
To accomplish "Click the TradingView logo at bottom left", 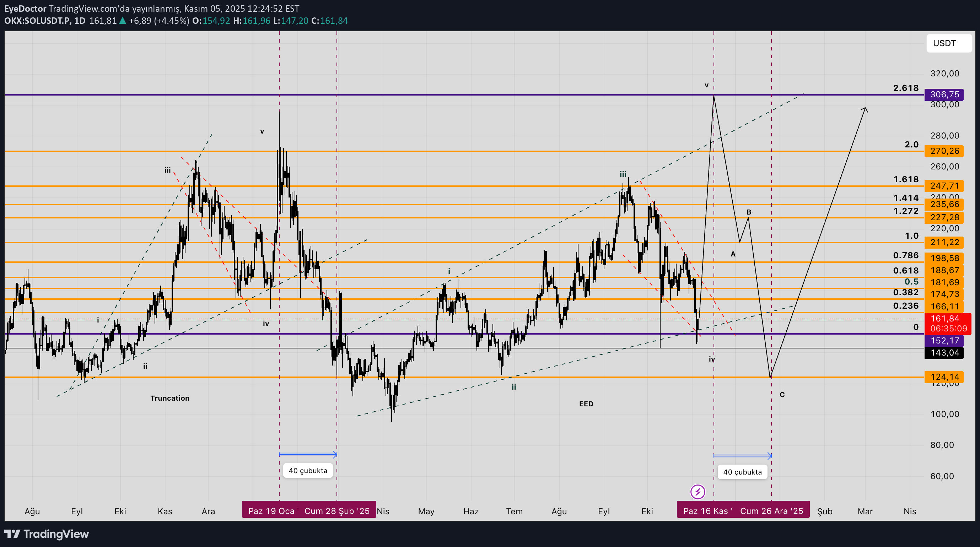I will pyautogui.click(x=47, y=534).
